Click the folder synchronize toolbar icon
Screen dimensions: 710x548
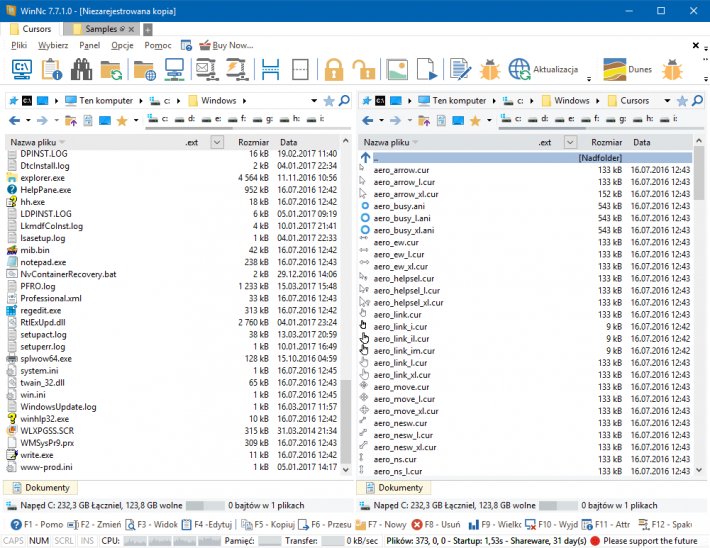pos(111,70)
